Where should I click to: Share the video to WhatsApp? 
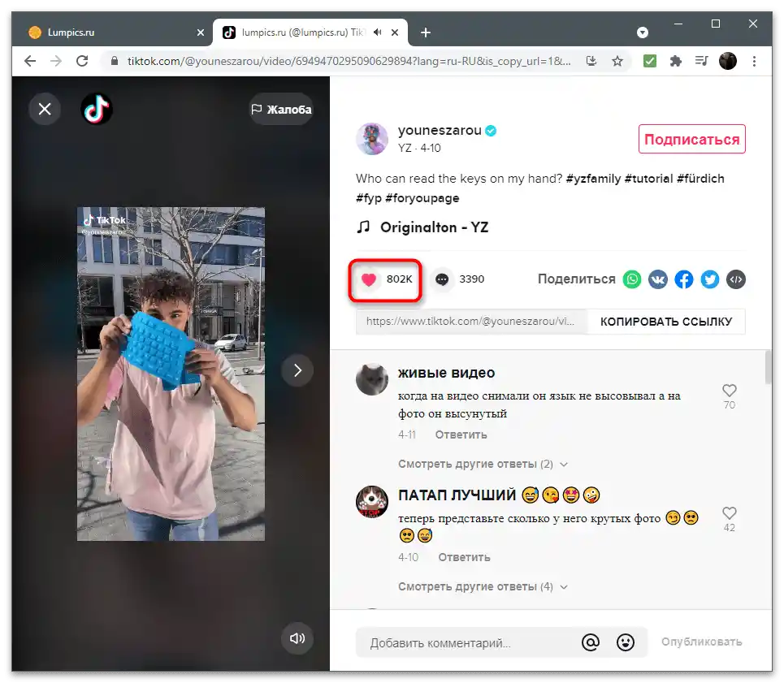coord(632,279)
